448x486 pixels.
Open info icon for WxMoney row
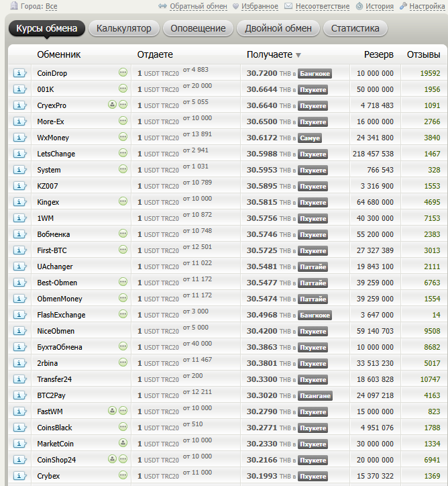(20, 138)
